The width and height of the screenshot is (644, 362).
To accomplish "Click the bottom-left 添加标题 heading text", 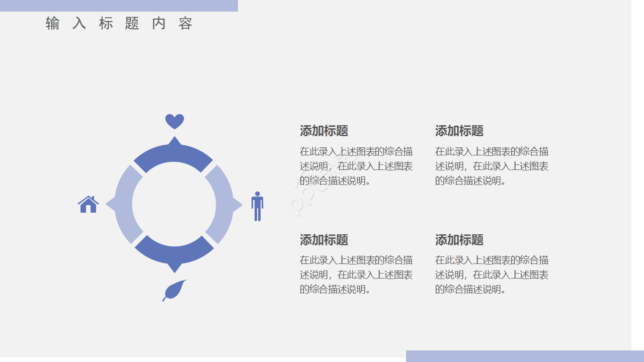I will tap(325, 240).
